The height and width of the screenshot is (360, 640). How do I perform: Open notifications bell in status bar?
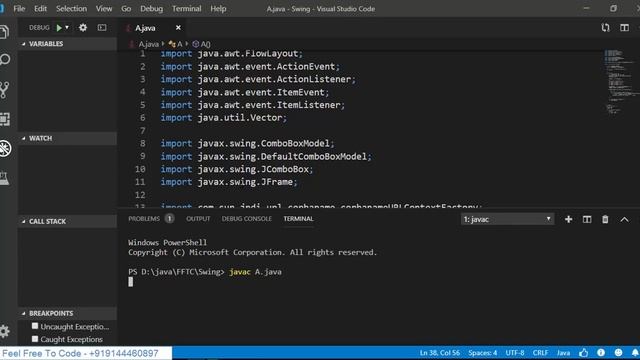pyautogui.click(x=635, y=353)
